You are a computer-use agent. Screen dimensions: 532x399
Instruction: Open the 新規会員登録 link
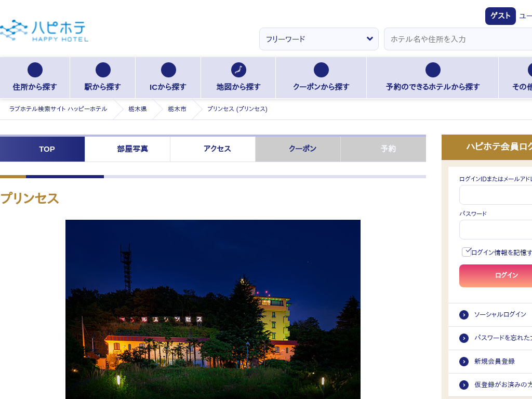point(495,362)
